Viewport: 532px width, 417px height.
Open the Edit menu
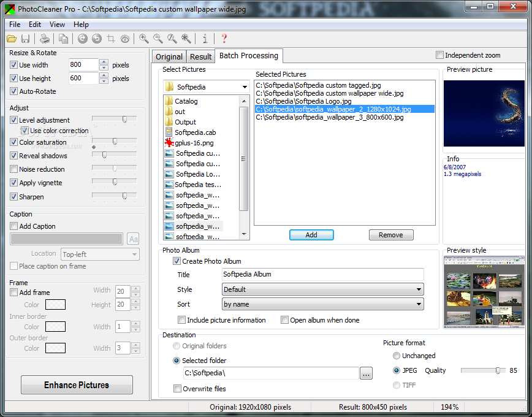[34, 25]
